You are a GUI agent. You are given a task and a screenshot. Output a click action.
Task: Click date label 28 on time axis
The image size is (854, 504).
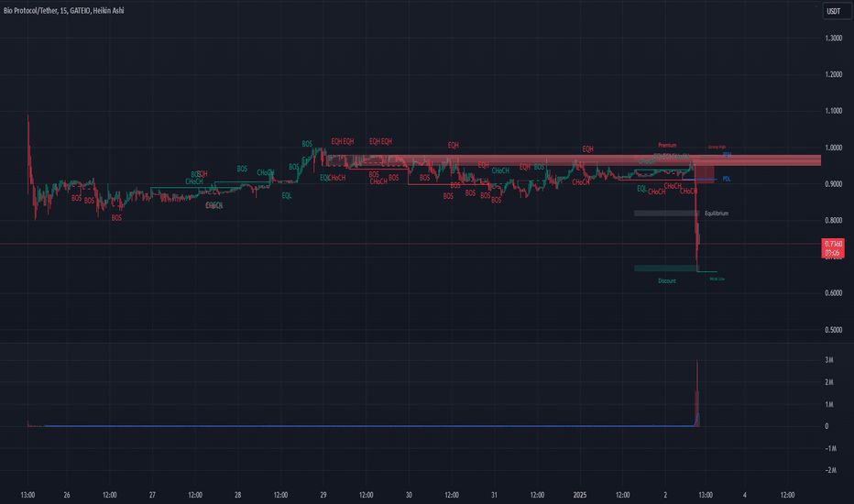[x=237, y=495]
